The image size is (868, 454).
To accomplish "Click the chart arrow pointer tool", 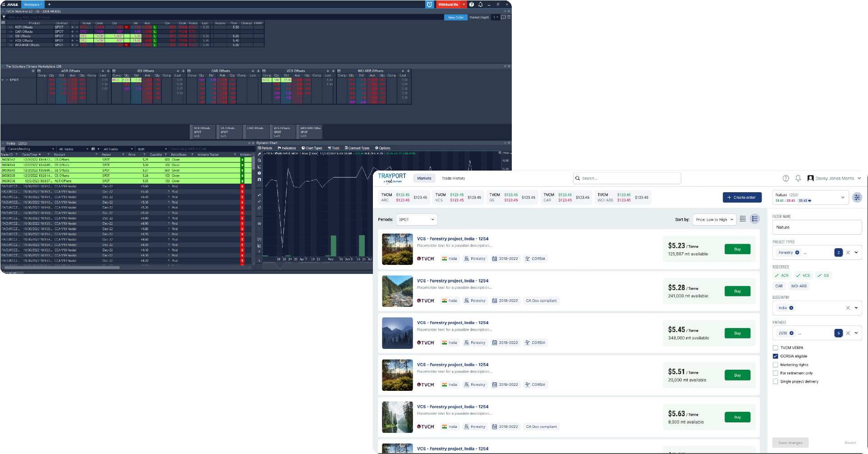I will 259,154.
